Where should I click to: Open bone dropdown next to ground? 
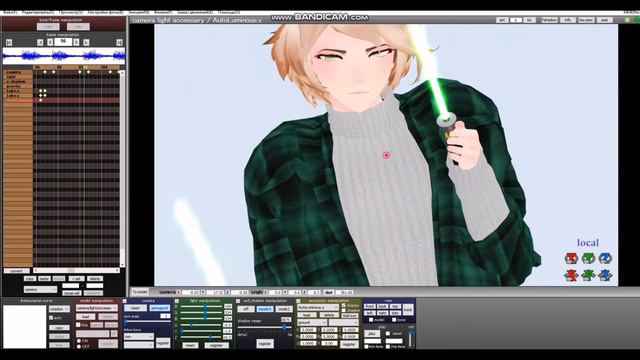point(344,322)
